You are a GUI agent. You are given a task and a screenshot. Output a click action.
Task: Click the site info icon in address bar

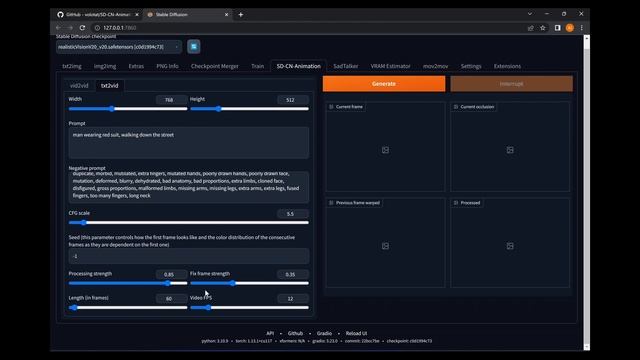[97, 28]
